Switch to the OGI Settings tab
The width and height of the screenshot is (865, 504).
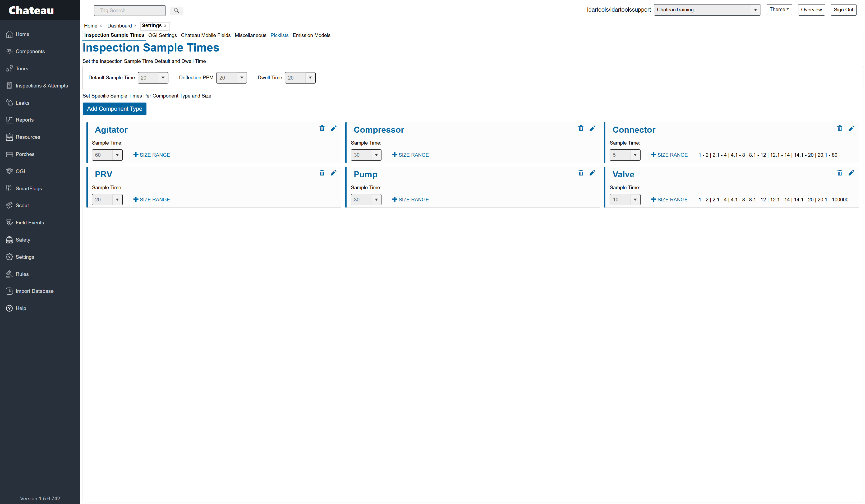[162, 35]
